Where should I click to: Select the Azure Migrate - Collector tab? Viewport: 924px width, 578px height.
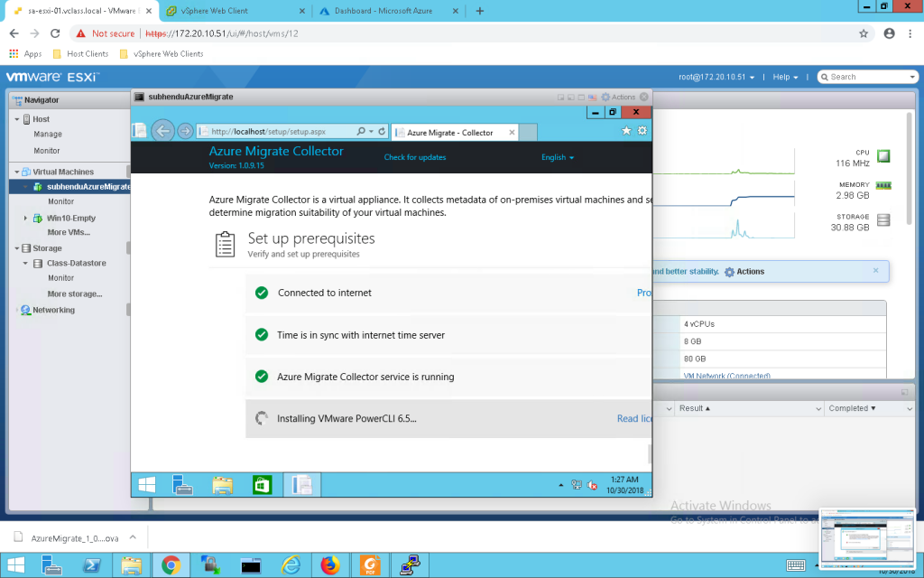(x=455, y=133)
